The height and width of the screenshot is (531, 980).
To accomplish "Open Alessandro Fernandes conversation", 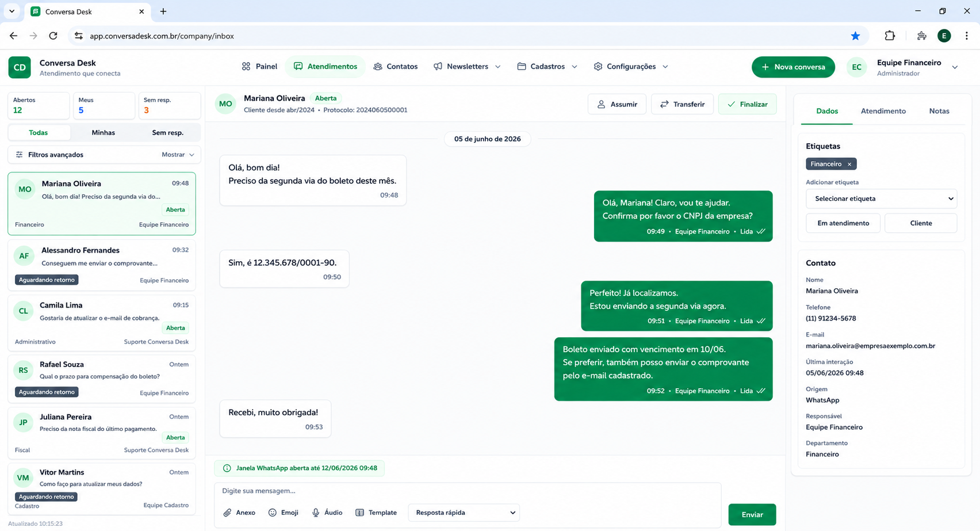I will click(102, 265).
